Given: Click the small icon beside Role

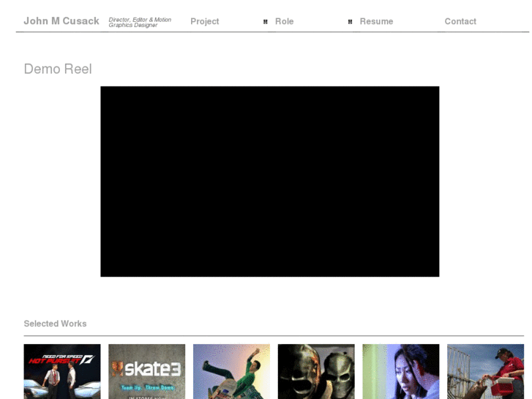Looking at the screenshot, I should coord(266,22).
